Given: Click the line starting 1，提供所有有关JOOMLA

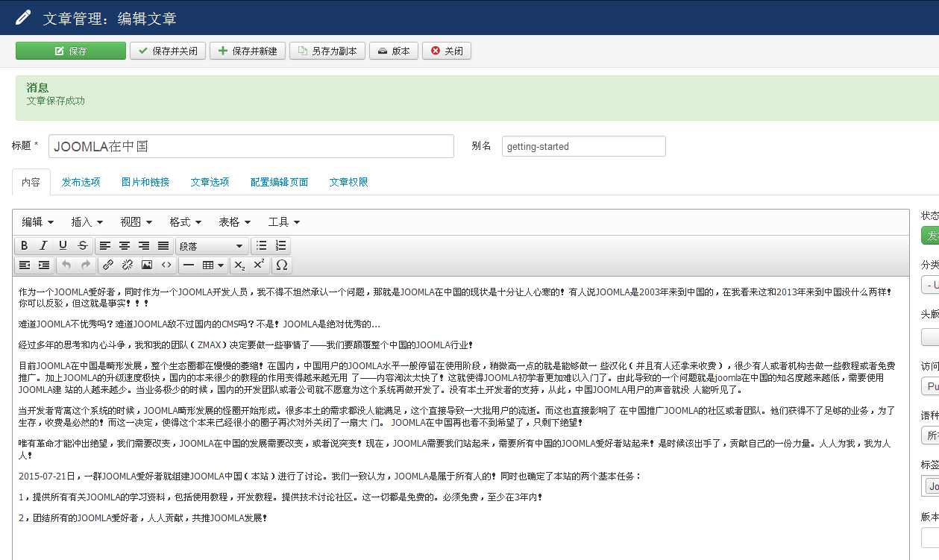Looking at the screenshot, I should (x=280, y=497).
